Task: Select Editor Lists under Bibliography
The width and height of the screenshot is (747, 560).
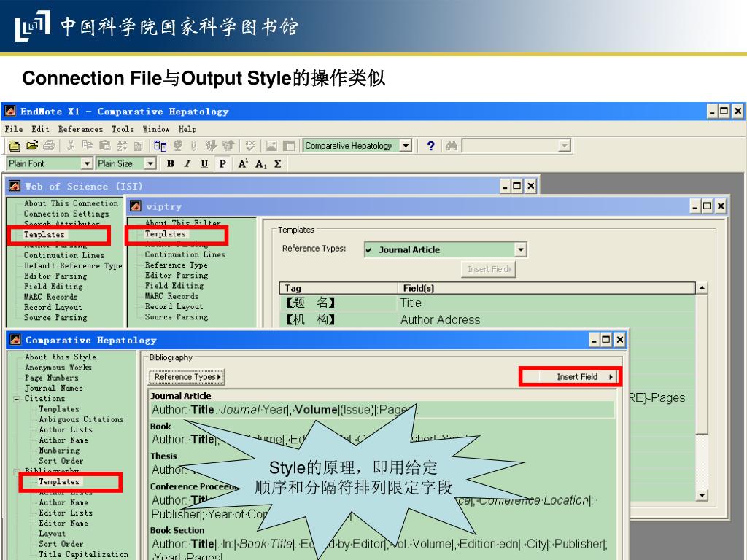Action: click(65, 513)
